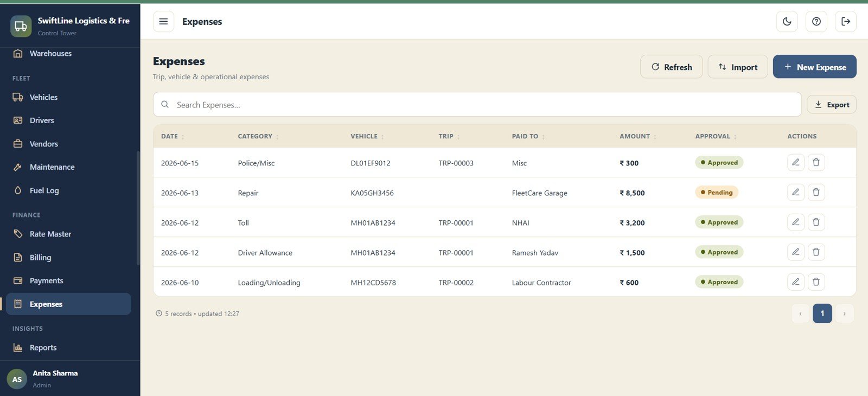Click trip TRP-00003 cell

pyautogui.click(x=456, y=163)
